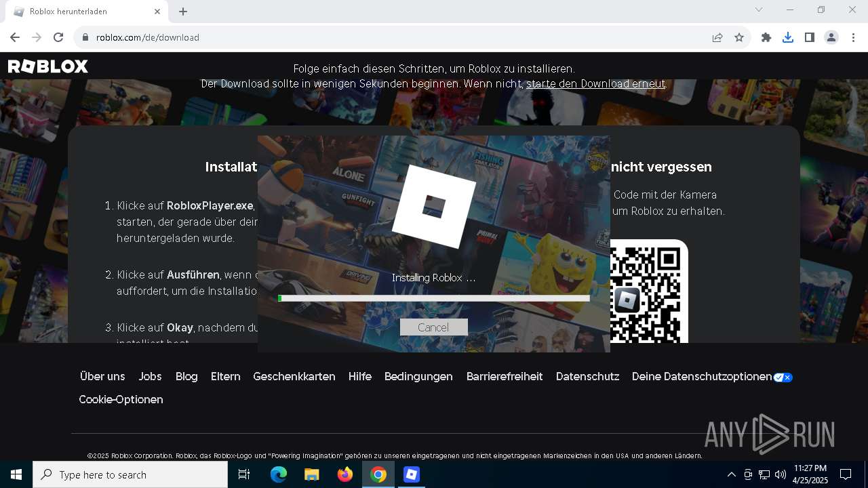View site information with the padlock icon
The image size is (868, 488).
[85, 37]
